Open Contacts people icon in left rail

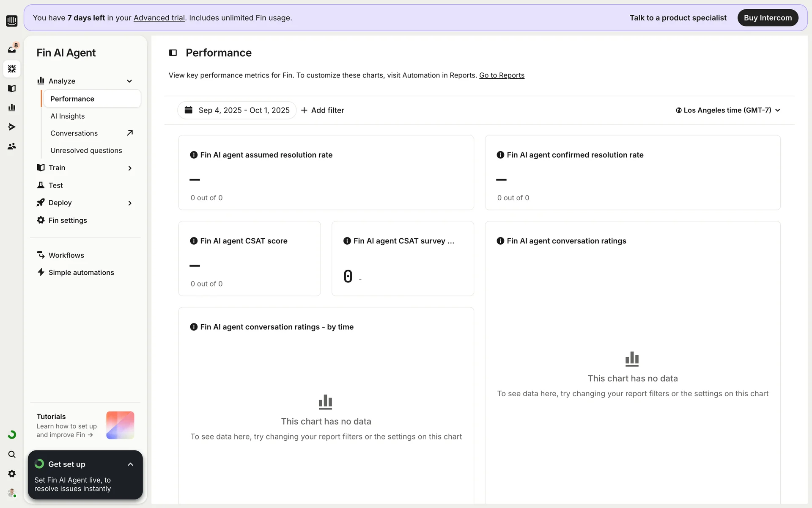[12, 146]
